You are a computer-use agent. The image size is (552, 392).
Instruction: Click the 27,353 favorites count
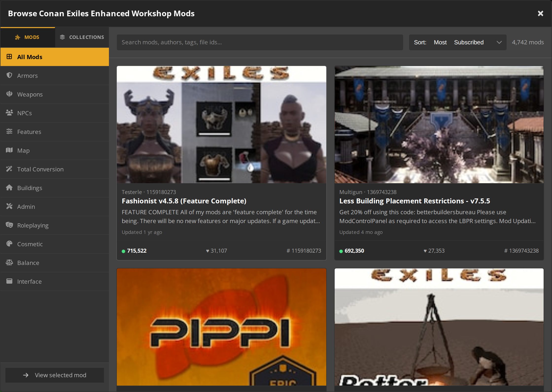tap(434, 251)
